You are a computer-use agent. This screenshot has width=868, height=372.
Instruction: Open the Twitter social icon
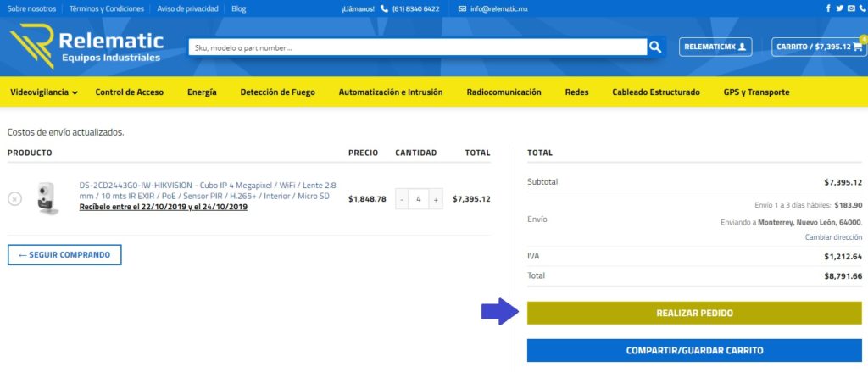click(839, 8)
